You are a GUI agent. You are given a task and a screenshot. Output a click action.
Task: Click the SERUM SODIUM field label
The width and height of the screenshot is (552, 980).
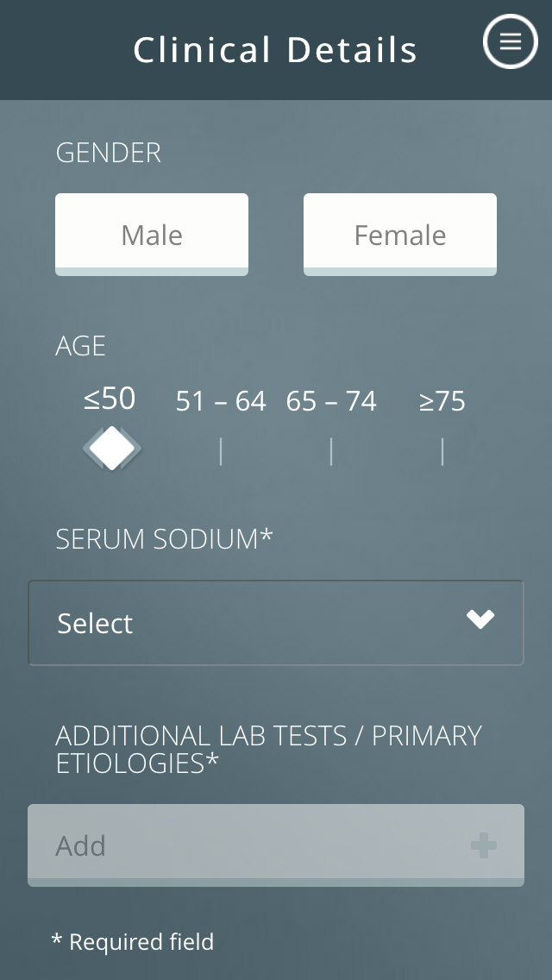[x=164, y=539]
